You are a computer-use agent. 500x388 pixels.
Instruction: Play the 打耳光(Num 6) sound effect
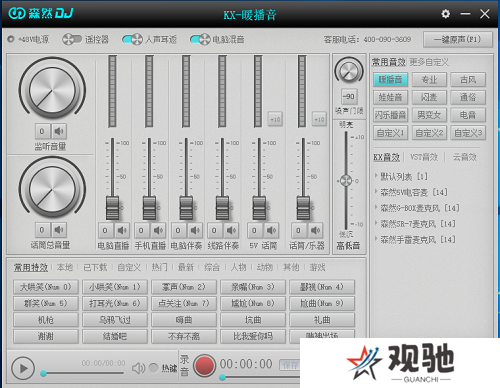[115, 303]
